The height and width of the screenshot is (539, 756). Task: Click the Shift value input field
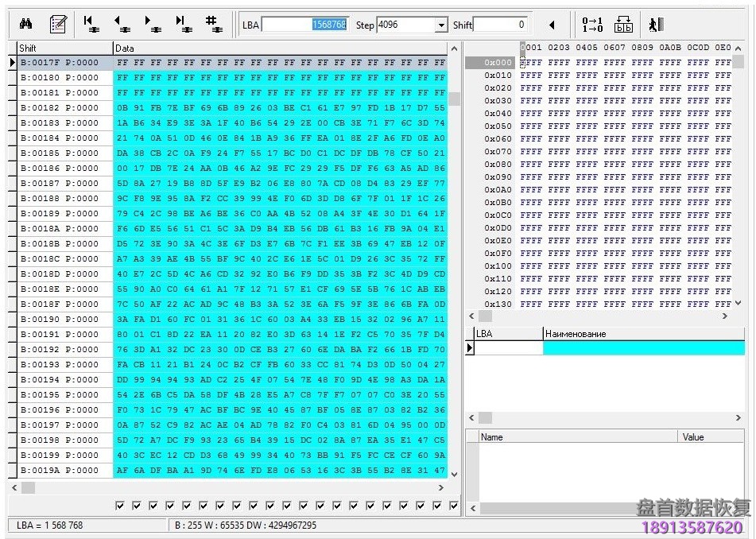tap(501, 25)
